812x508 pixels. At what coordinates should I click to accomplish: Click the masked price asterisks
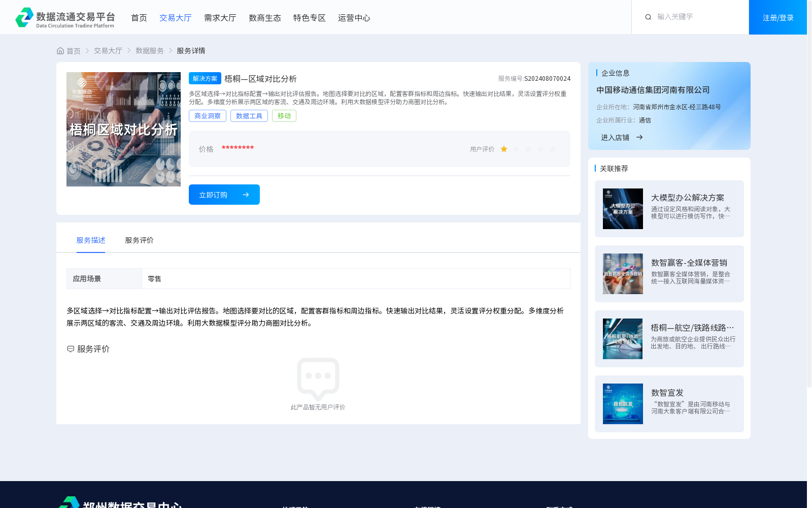coord(238,148)
